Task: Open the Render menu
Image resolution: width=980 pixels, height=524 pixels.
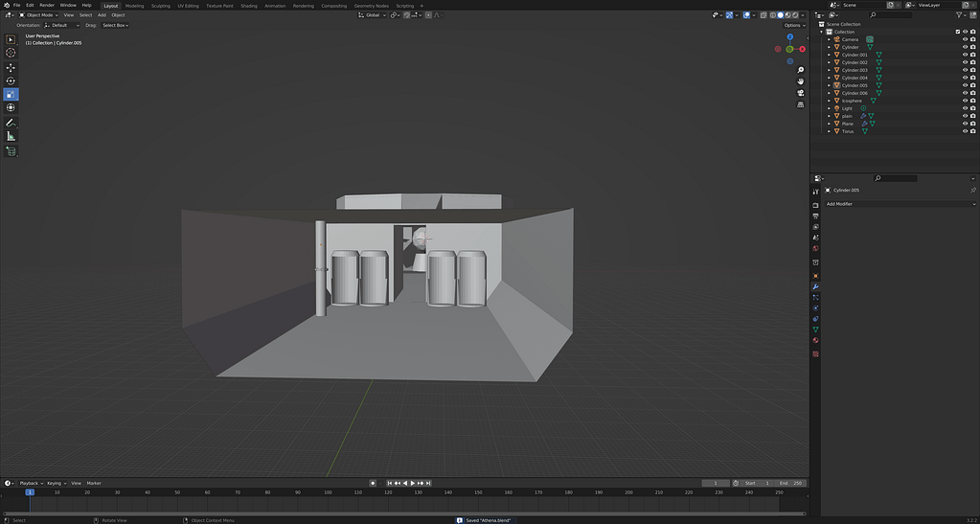Action: click(x=47, y=5)
